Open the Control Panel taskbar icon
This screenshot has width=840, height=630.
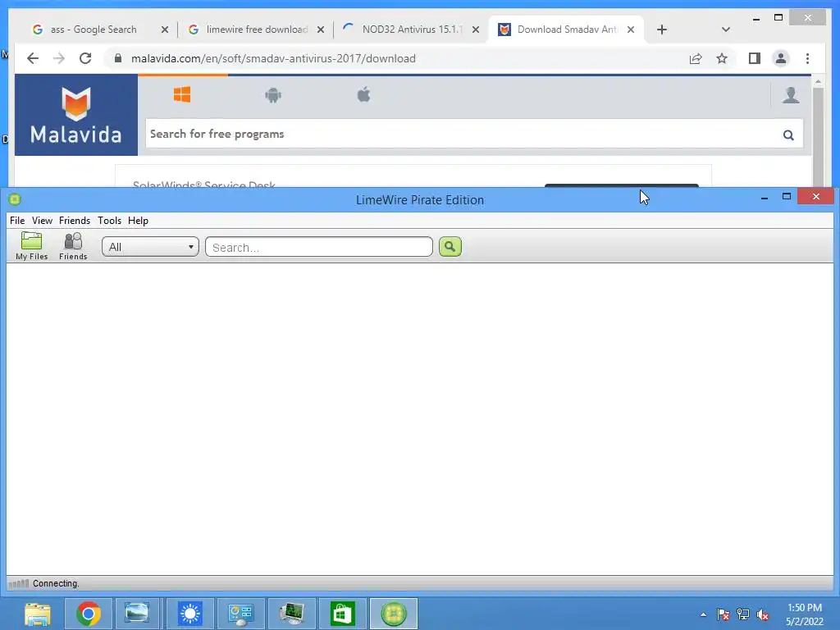pyautogui.click(x=241, y=614)
